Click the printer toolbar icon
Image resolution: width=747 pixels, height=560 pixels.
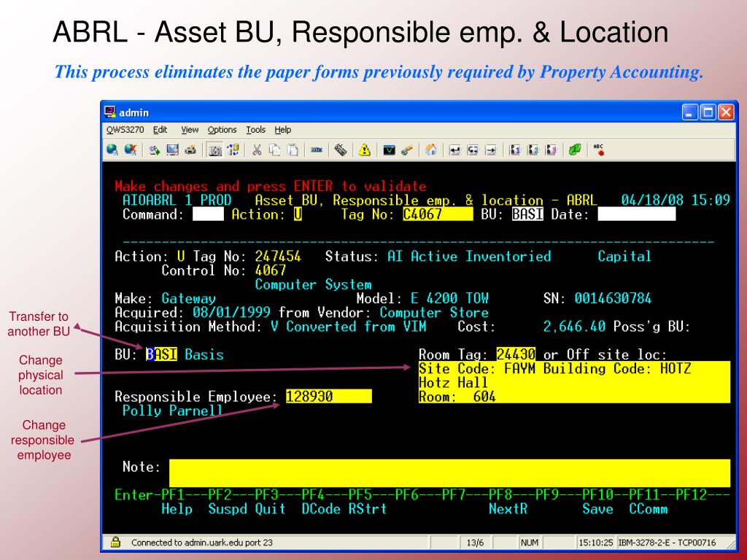[x=190, y=150]
